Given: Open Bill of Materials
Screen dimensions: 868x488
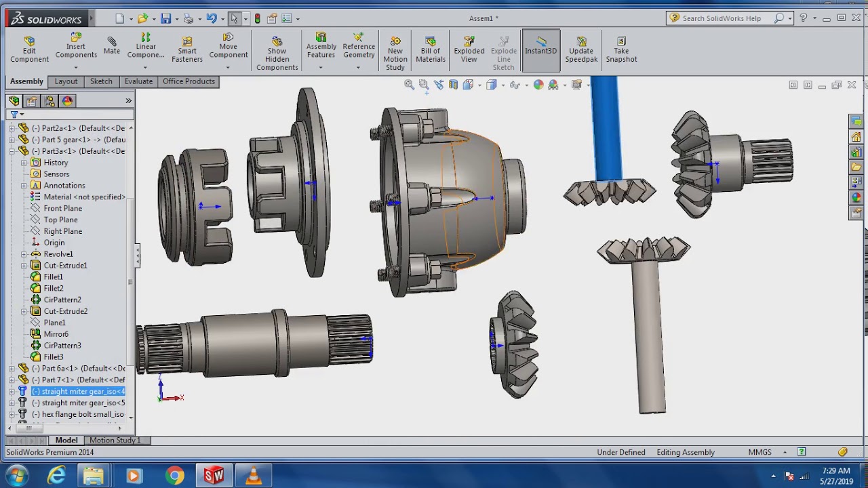Looking at the screenshot, I should pyautogui.click(x=431, y=49).
